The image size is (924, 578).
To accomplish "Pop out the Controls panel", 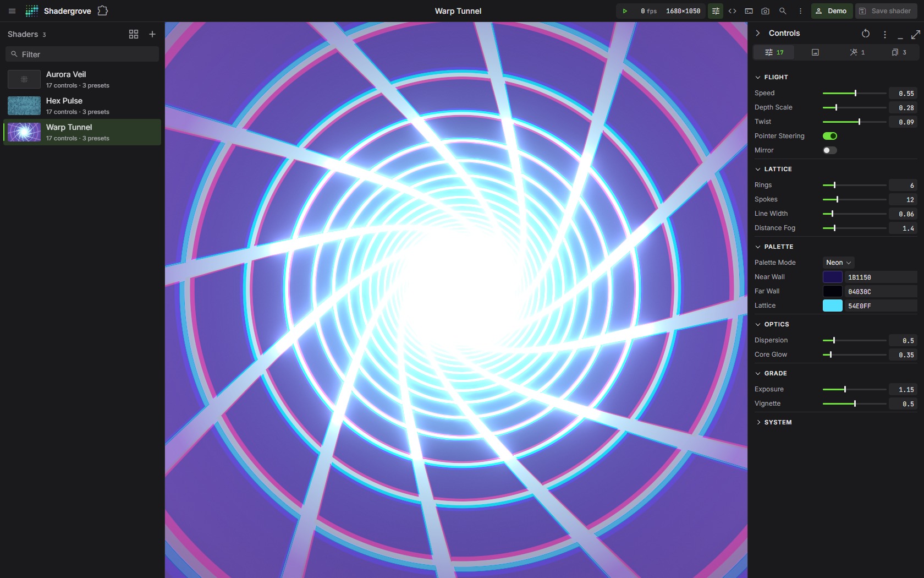I will [x=916, y=34].
